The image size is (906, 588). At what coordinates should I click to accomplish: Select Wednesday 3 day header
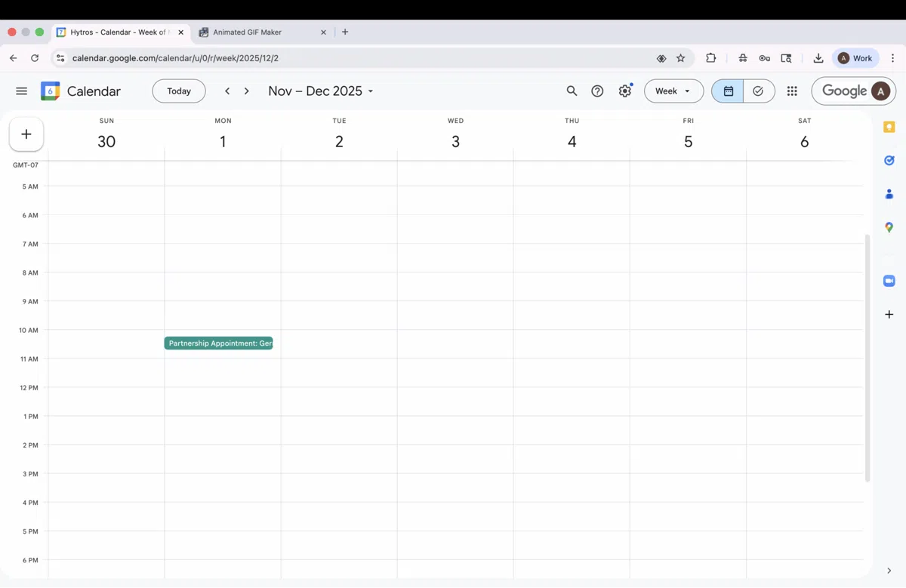coord(455,141)
